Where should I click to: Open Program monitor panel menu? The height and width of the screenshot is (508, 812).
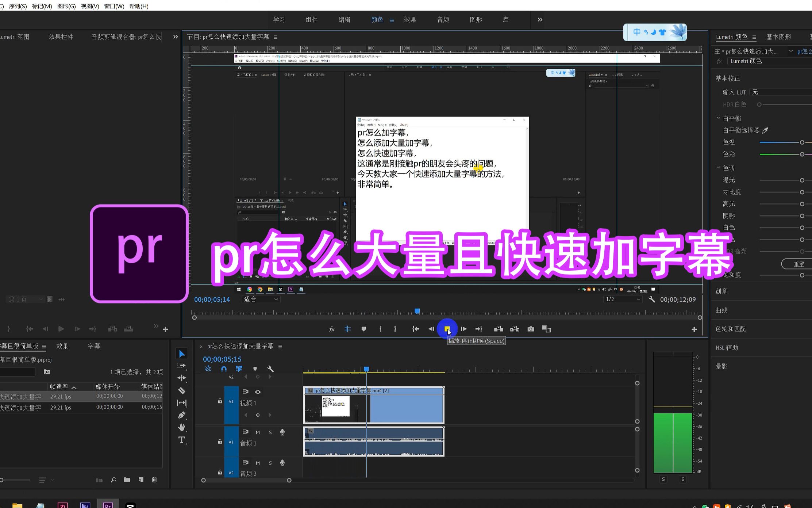click(276, 37)
